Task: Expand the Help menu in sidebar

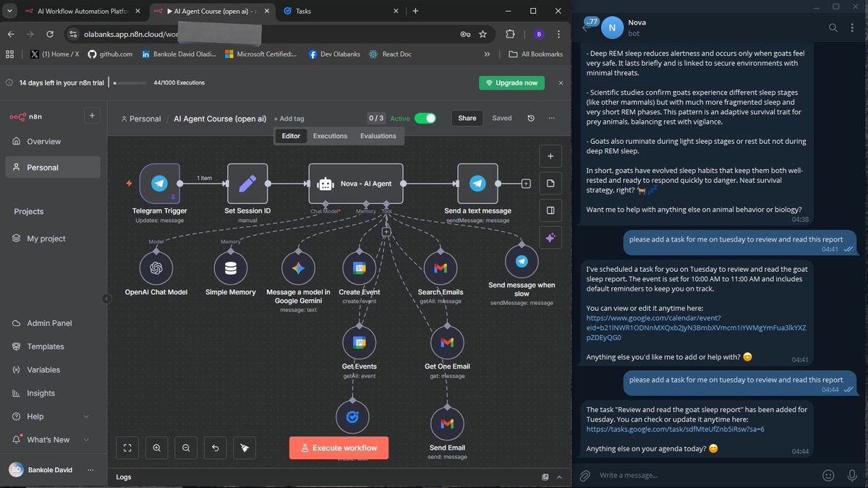Action: pos(86,416)
